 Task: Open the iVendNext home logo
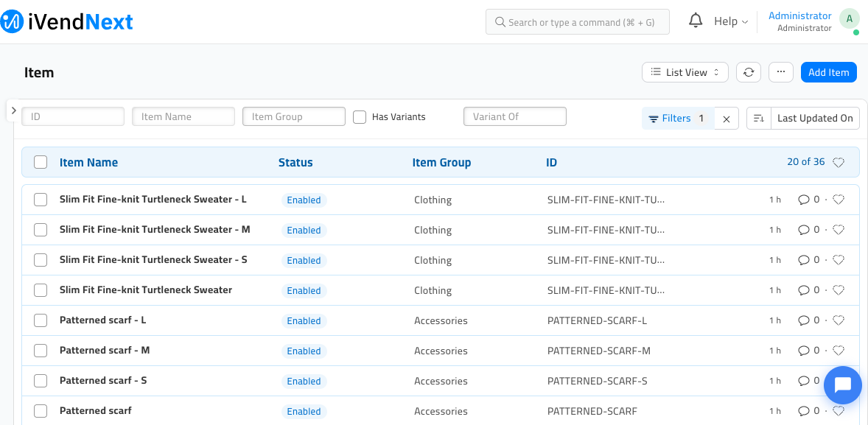coord(66,21)
